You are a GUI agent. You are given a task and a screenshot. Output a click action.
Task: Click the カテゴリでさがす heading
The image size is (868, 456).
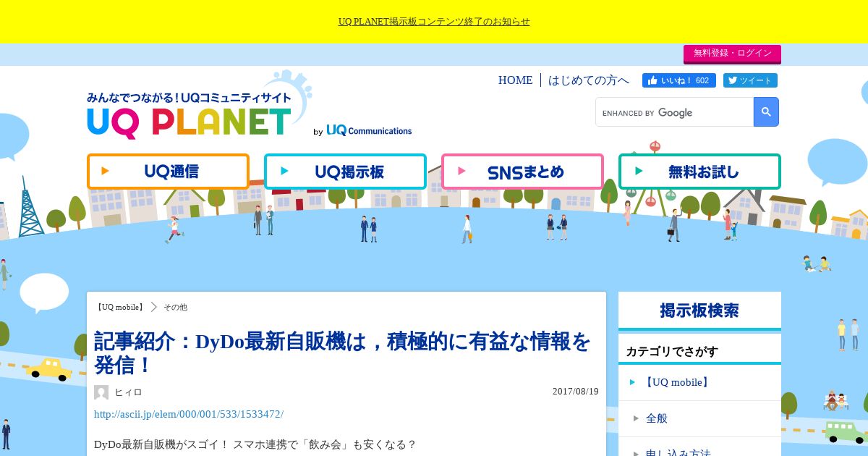tap(672, 351)
